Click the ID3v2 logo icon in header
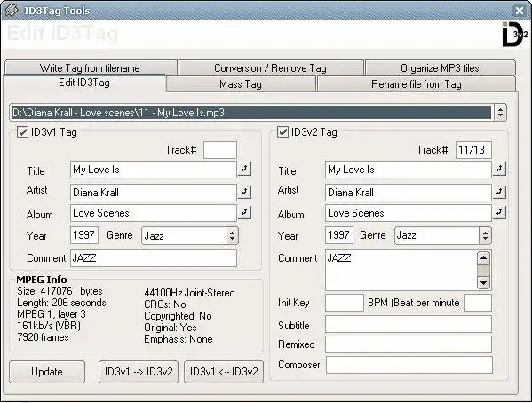 coord(515,34)
